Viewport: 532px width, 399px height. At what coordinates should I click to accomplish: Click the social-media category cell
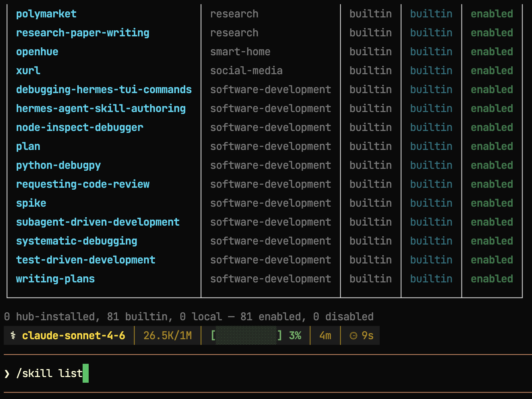tap(246, 71)
